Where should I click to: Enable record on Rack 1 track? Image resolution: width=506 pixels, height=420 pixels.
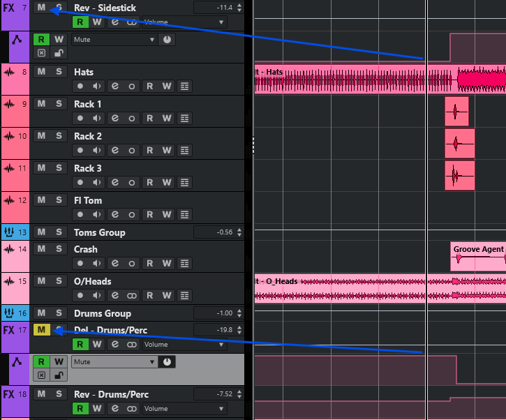80,118
